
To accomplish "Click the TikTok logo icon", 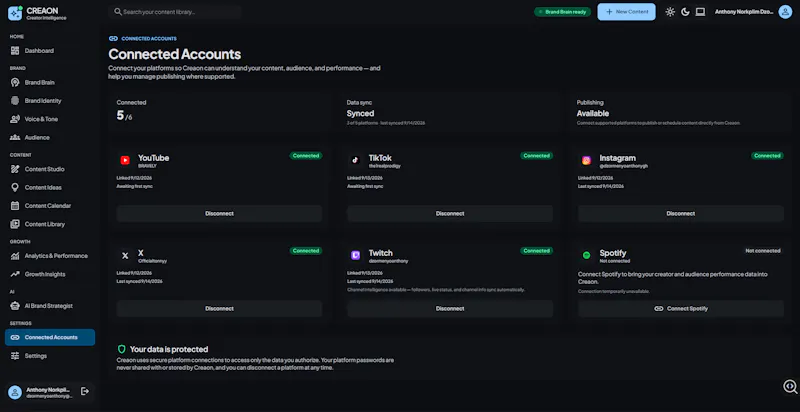I will coord(356,161).
